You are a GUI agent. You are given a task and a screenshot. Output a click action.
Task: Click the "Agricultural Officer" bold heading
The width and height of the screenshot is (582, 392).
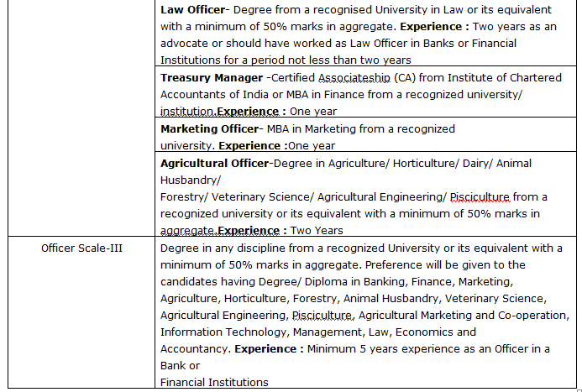pos(215,163)
